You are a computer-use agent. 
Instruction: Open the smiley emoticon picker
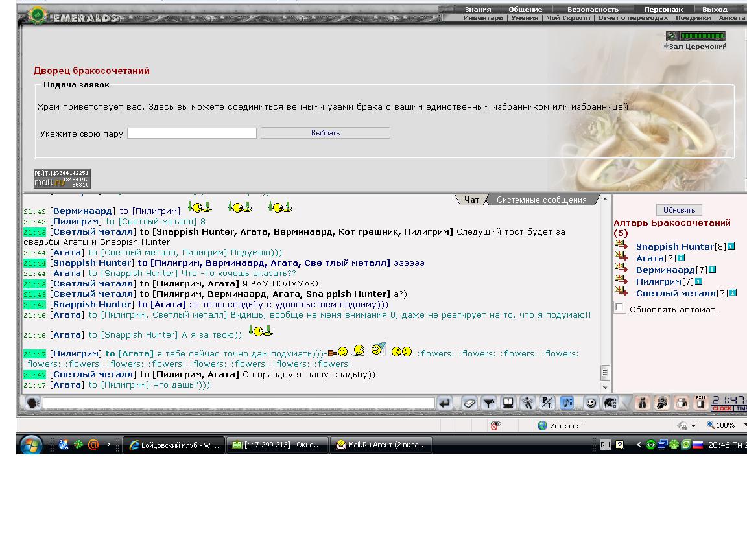(x=591, y=403)
